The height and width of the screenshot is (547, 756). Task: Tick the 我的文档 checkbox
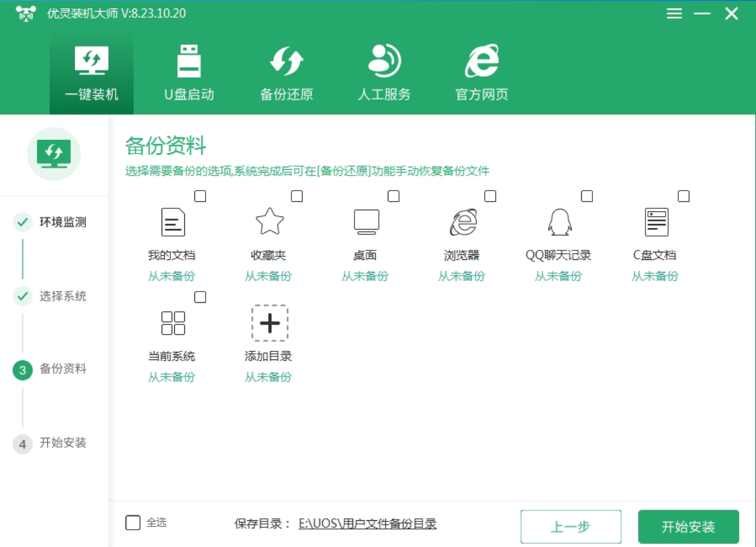coord(200,196)
